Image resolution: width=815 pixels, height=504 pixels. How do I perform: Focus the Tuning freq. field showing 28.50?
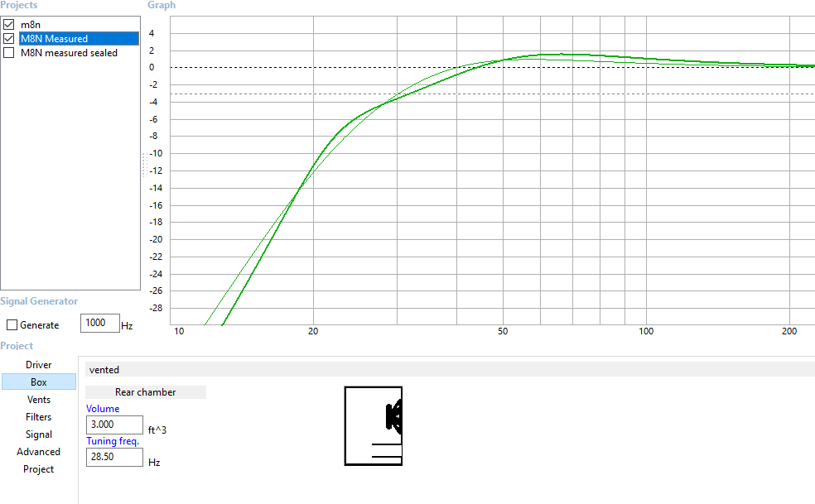pos(113,457)
